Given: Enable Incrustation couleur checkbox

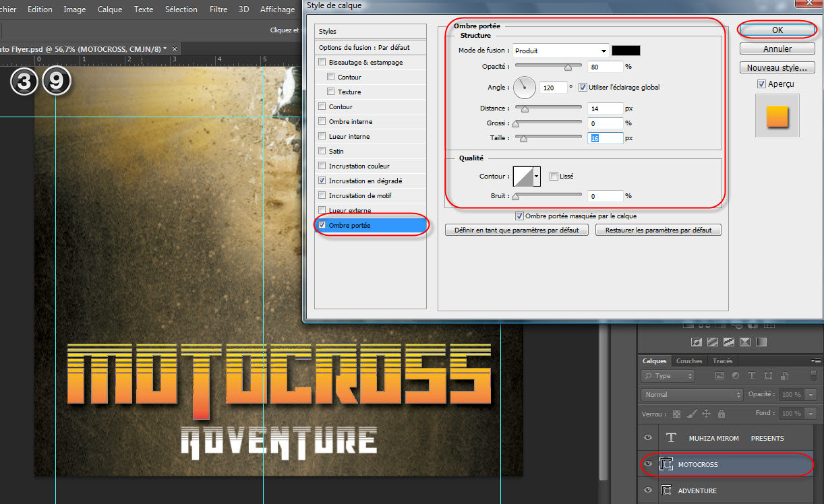Looking at the screenshot, I should 322,166.
